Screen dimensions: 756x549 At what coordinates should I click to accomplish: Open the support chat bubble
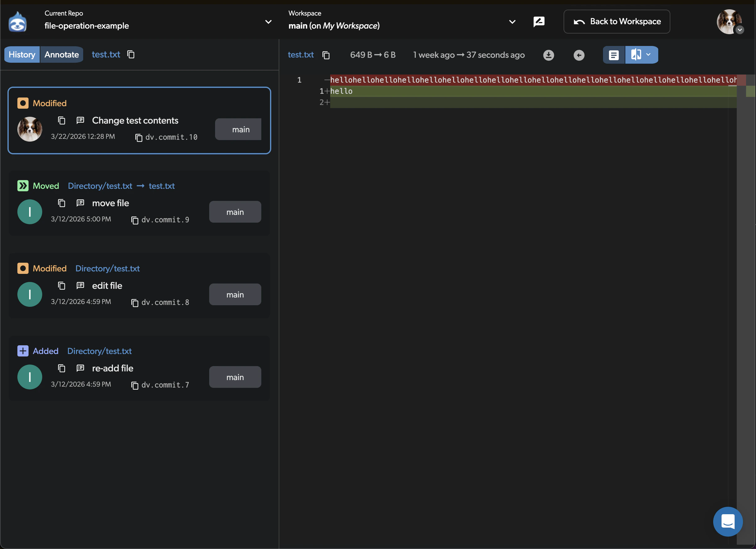tap(728, 522)
